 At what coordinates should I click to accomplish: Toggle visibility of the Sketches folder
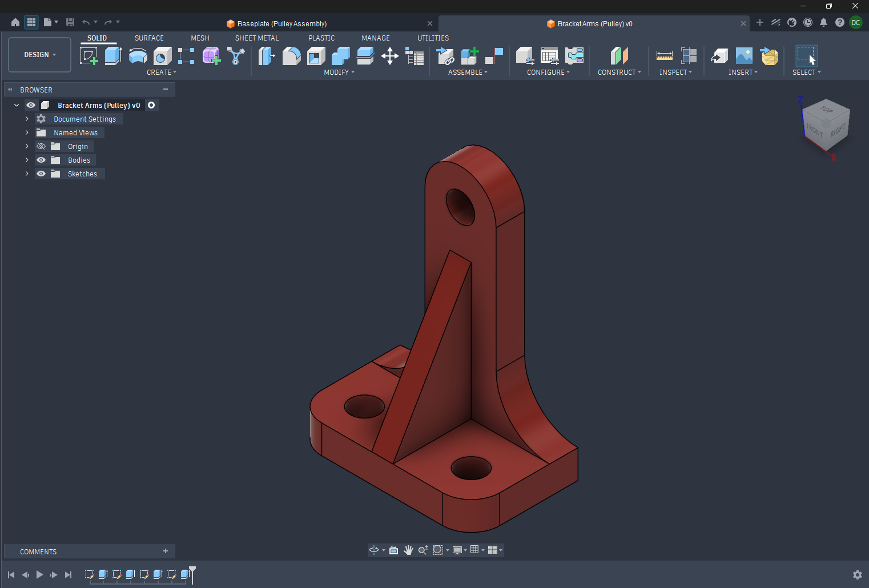pyautogui.click(x=41, y=174)
